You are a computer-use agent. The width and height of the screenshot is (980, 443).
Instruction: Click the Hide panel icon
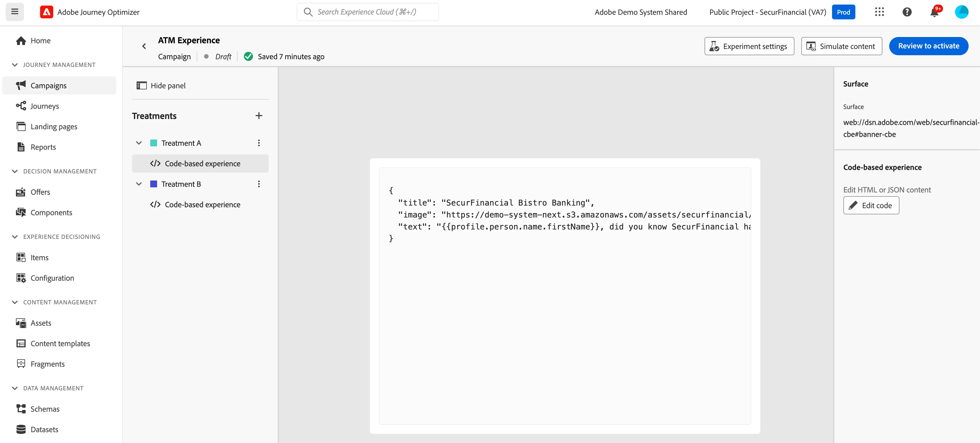pyautogui.click(x=141, y=86)
